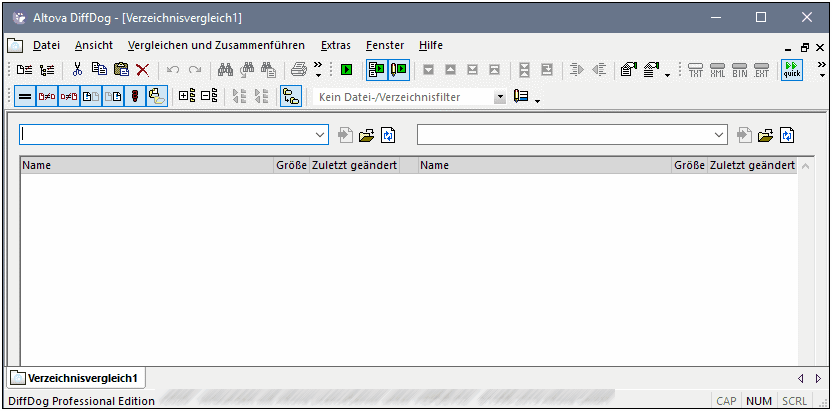The image size is (832, 411).
Task: Click the Undo arrow icon
Action: (x=173, y=69)
